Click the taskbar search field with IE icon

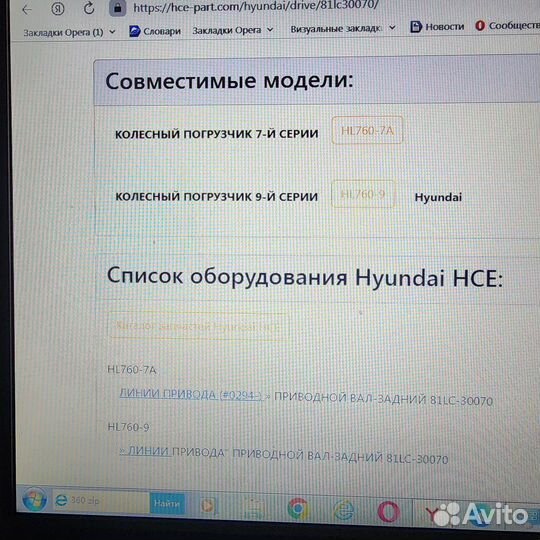point(101,501)
